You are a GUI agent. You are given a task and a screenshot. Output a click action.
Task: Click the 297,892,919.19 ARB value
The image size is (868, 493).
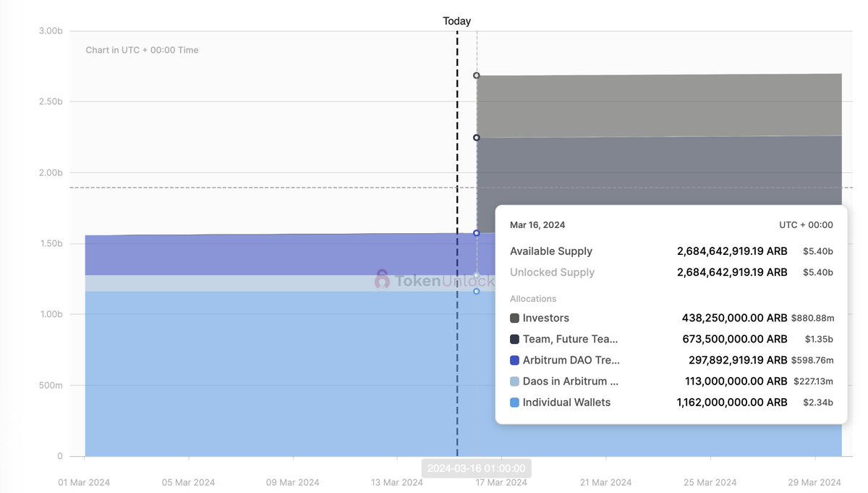[x=738, y=360]
